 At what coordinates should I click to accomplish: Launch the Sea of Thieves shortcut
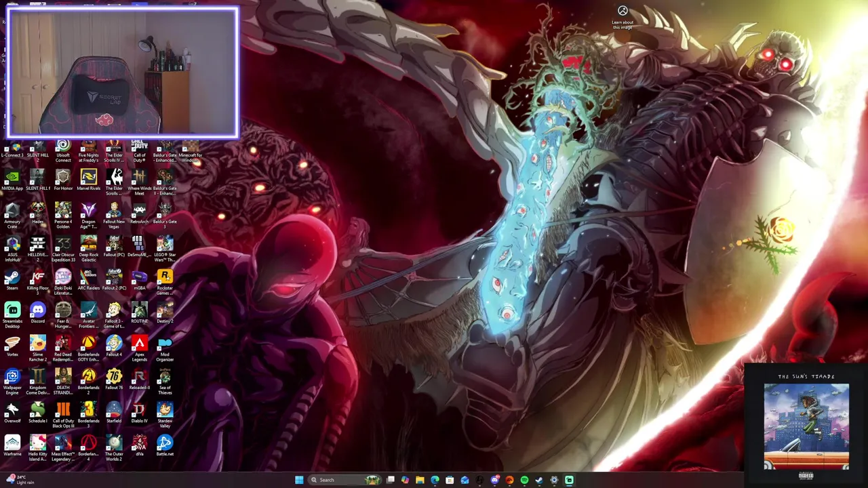click(165, 383)
